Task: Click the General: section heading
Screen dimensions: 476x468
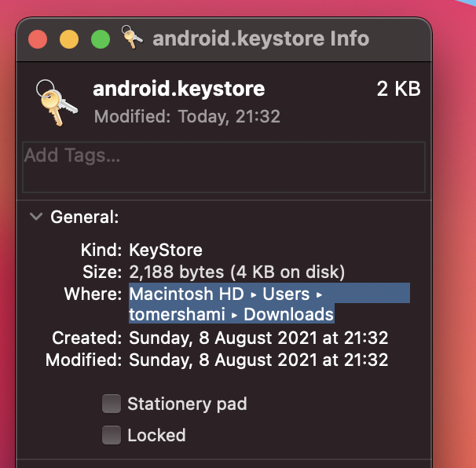Action: tap(84, 217)
